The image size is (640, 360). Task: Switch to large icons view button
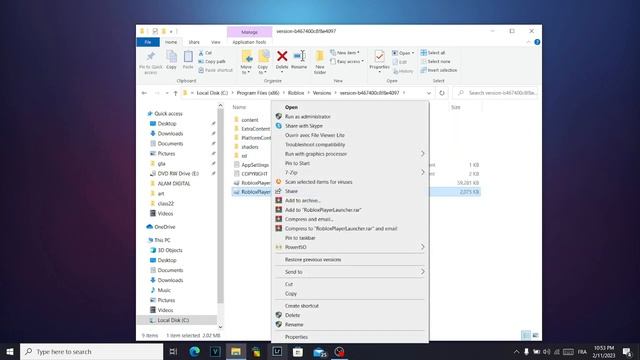(x=536, y=336)
